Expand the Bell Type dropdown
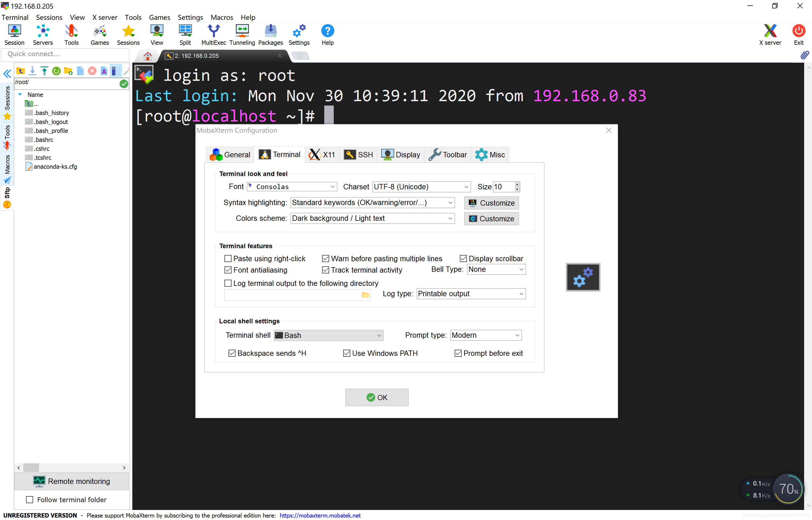 496,269
